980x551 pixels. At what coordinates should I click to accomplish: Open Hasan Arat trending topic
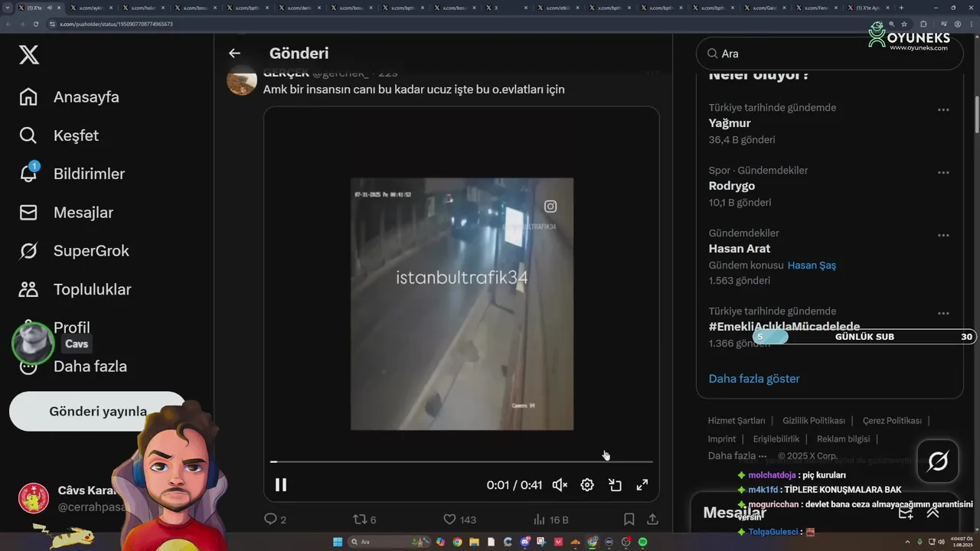(740, 249)
